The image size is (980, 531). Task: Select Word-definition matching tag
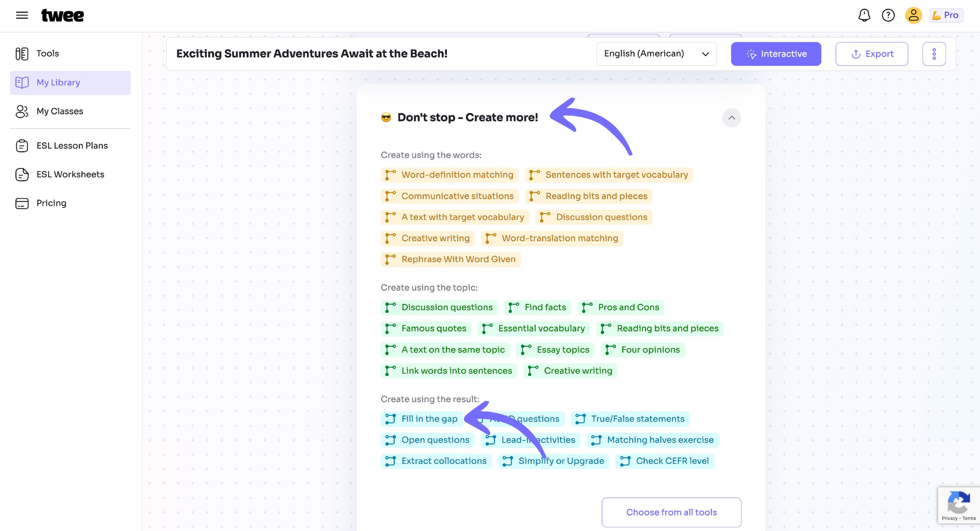449,175
